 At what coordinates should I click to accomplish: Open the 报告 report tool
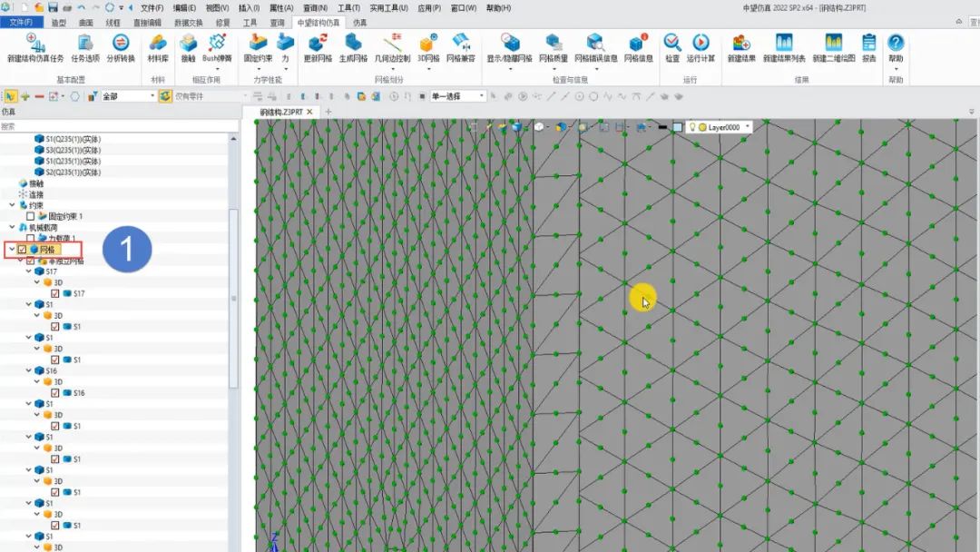click(x=868, y=47)
